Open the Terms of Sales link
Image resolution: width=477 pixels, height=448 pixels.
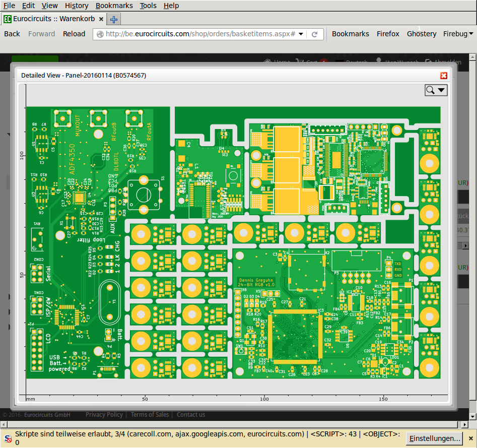pyautogui.click(x=150, y=415)
